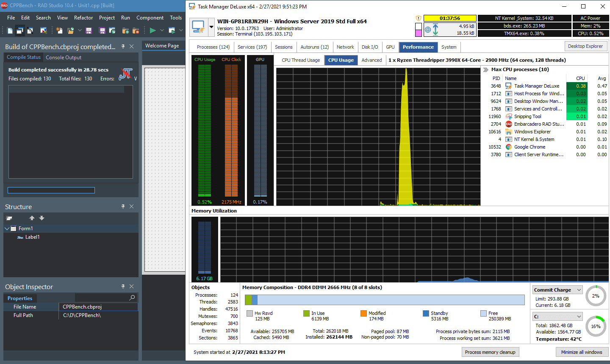The width and height of the screenshot is (610, 364).
Task: Open the Commit Charge dropdown
Action: coord(579,290)
